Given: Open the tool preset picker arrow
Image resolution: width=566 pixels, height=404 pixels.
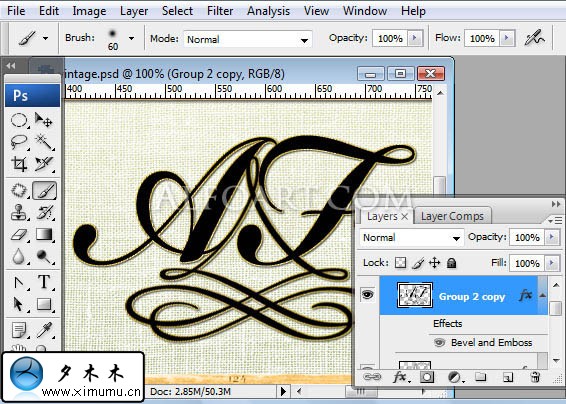Looking at the screenshot, I should [x=45, y=38].
